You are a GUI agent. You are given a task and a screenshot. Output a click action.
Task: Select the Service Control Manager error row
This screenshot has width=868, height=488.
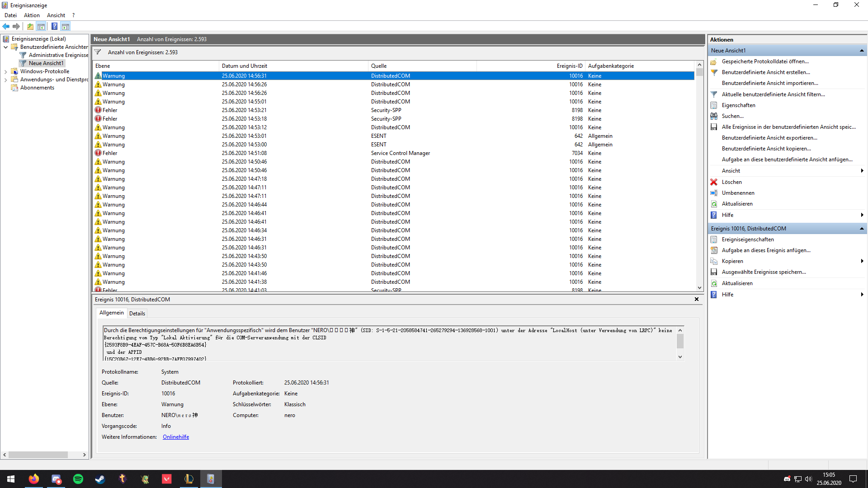pyautogui.click(x=400, y=153)
